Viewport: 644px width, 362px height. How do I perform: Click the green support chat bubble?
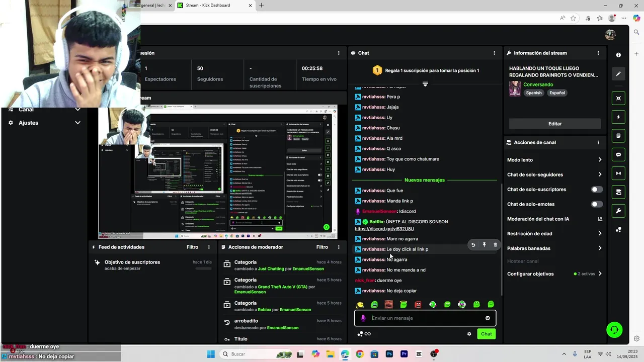point(614,330)
